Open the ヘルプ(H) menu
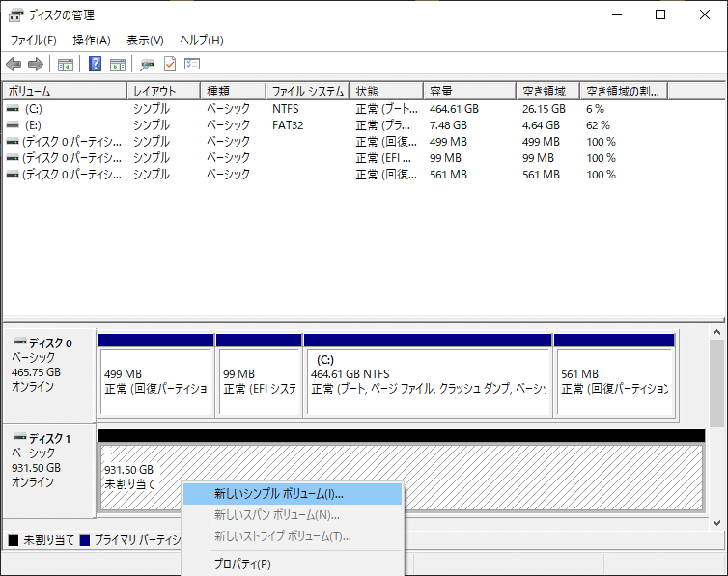Image resolution: width=728 pixels, height=576 pixels. [x=202, y=41]
